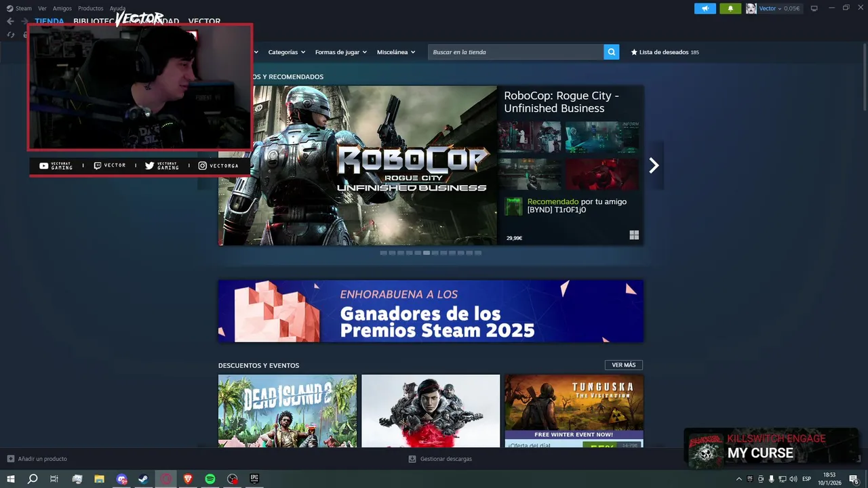
Task: Expand the Miscelánea dropdown
Action: click(396, 52)
